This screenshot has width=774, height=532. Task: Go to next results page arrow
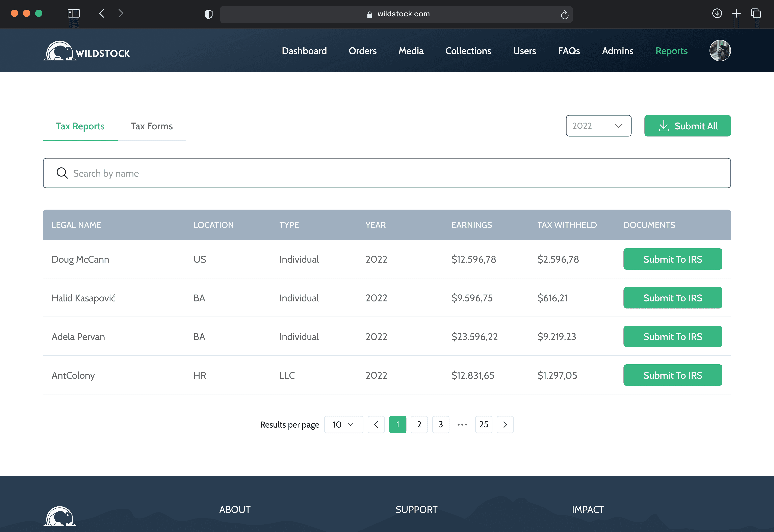pyautogui.click(x=505, y=424)
